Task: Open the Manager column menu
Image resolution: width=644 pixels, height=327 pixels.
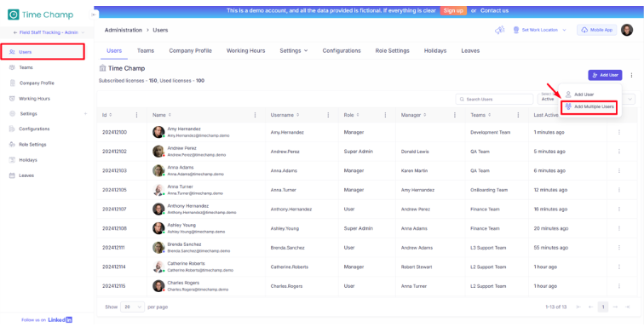Action: [455, 115]
